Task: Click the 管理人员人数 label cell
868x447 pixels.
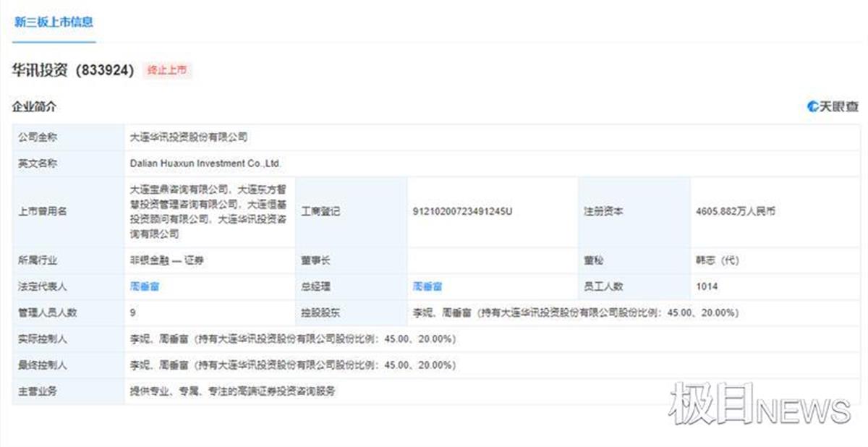Action: point(68,313)
